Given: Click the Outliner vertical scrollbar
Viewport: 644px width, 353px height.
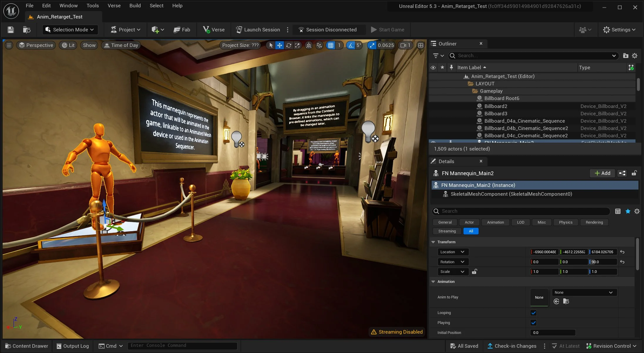Looking at the screenshot, I should (x=638, y=85).
